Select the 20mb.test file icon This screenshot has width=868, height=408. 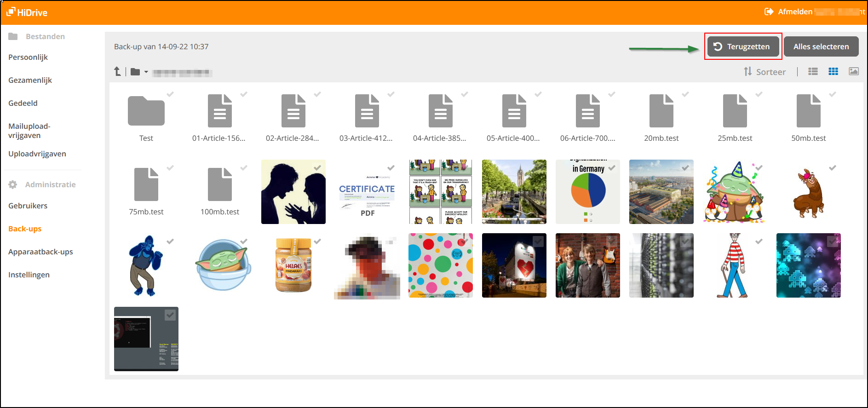pos(661,111)
